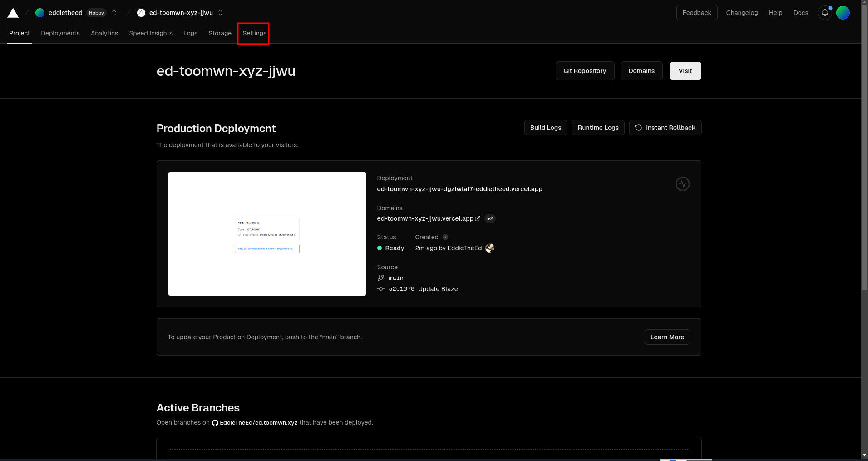Screen dimensions: 868x461
Task: Click the deployment preview thumbnail
Action: pyautogui.click(x=267, y=234)
